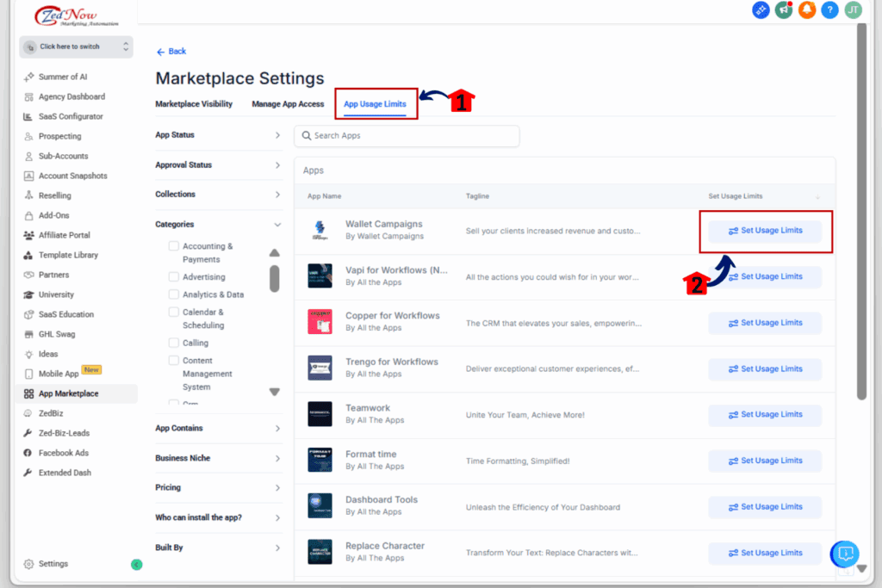Open Affiliate Portal
Image resolution: width=882 pixels, height=588 pixels.
64,235
